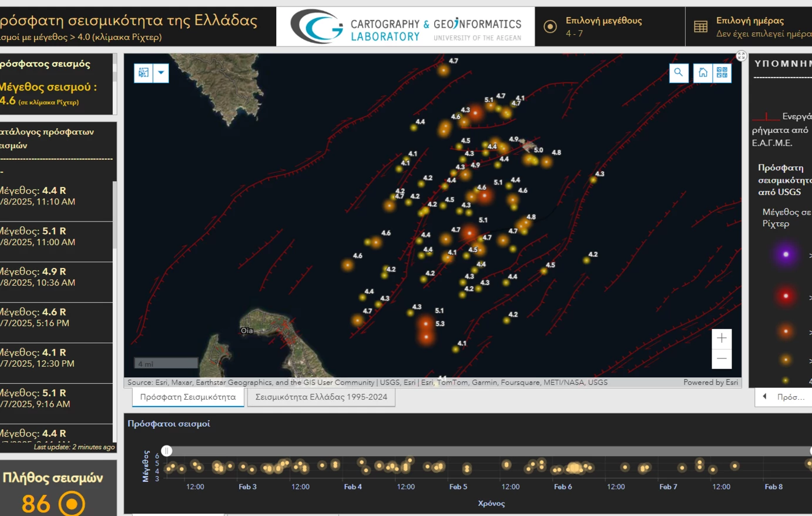
Task: Switch to Σεισμικότητα Ελλάδας 1995-2024 tab
Action: [x=321, y=397]
